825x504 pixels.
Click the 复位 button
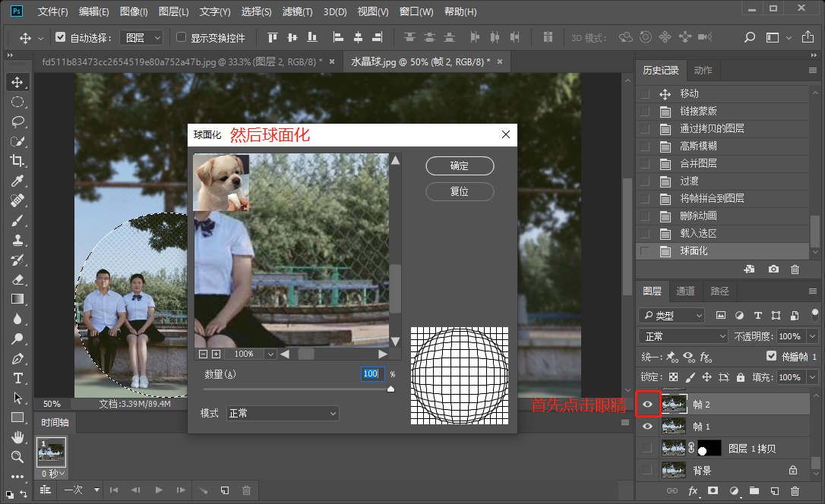460,191
